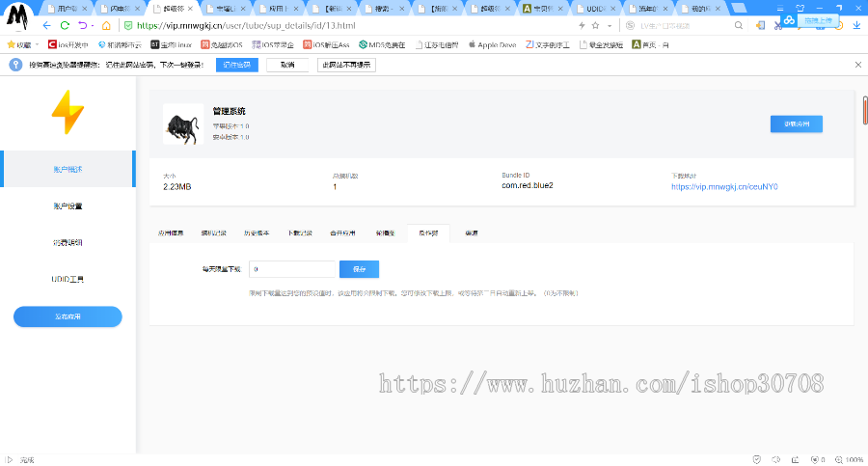Close the active browser tab with its X
Viewport: 868px width, 466px height.
190,9
